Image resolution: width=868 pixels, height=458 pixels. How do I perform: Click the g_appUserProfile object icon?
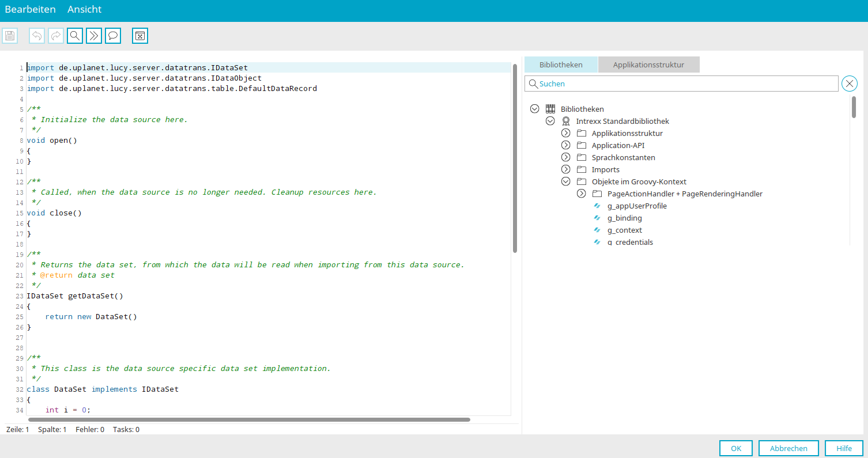(597, 206)
